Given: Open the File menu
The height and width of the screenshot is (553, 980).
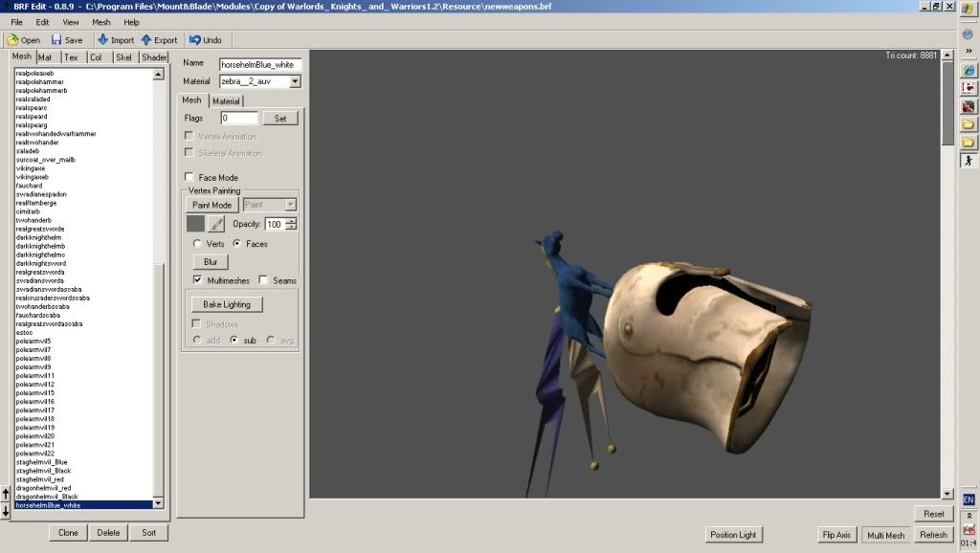Looking at the screenshot, I should pyautogui.click(x=17, y=22).
